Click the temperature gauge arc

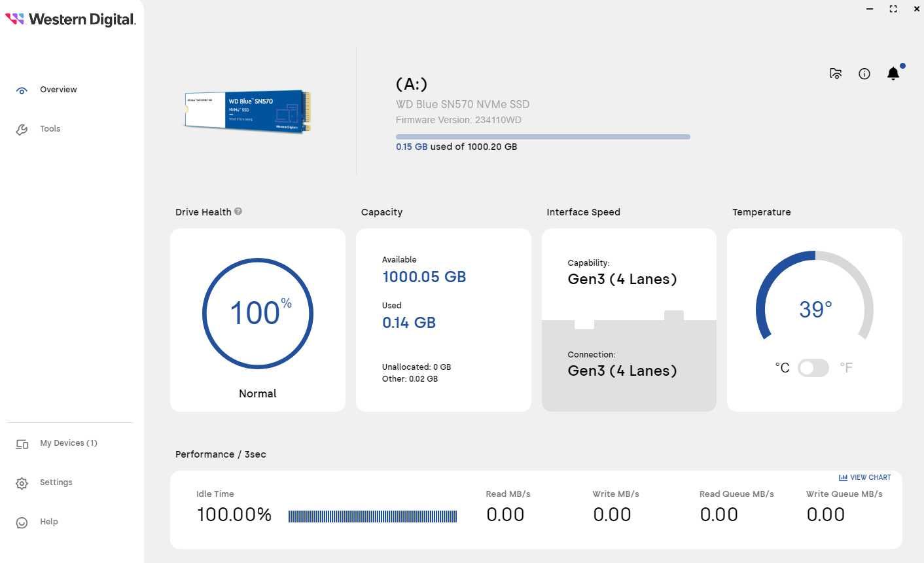click(815, 295)
